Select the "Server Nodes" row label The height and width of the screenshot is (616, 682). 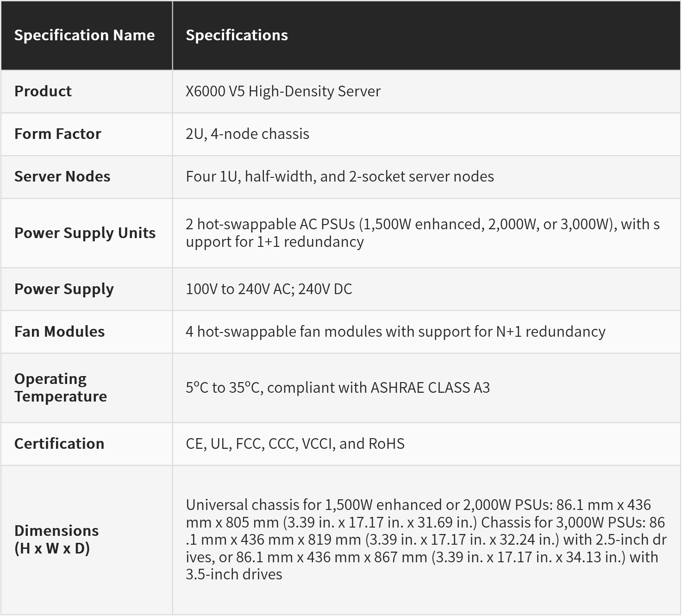click(63, 176)
